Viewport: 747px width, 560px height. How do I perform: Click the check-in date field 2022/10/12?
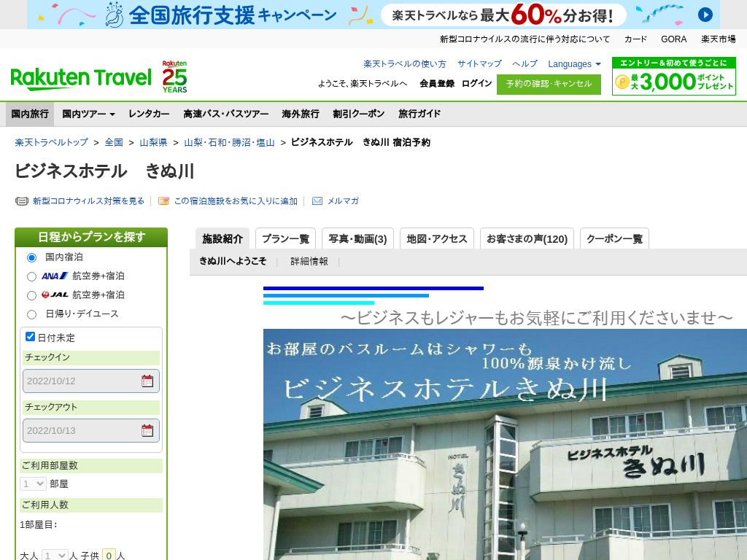91,381
